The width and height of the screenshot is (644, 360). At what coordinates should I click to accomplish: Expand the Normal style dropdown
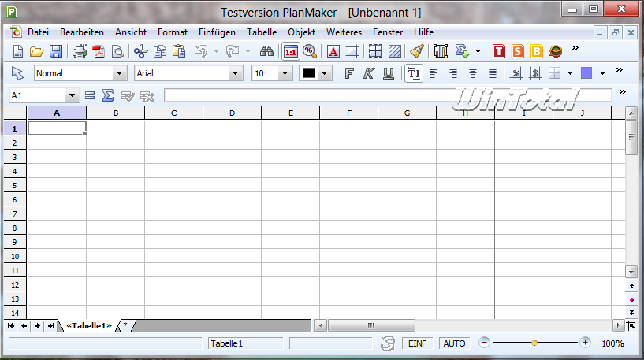119,73
